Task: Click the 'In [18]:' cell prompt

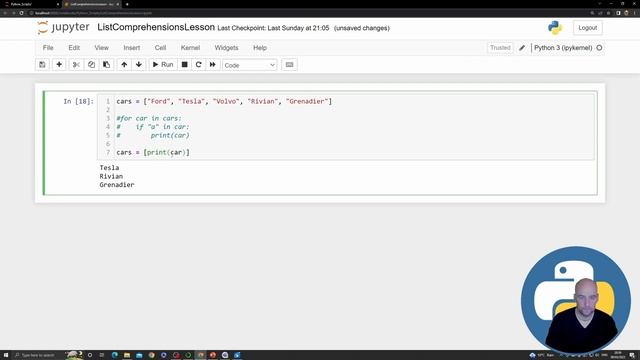Action: pyautogui.click(x=78, y=101)
